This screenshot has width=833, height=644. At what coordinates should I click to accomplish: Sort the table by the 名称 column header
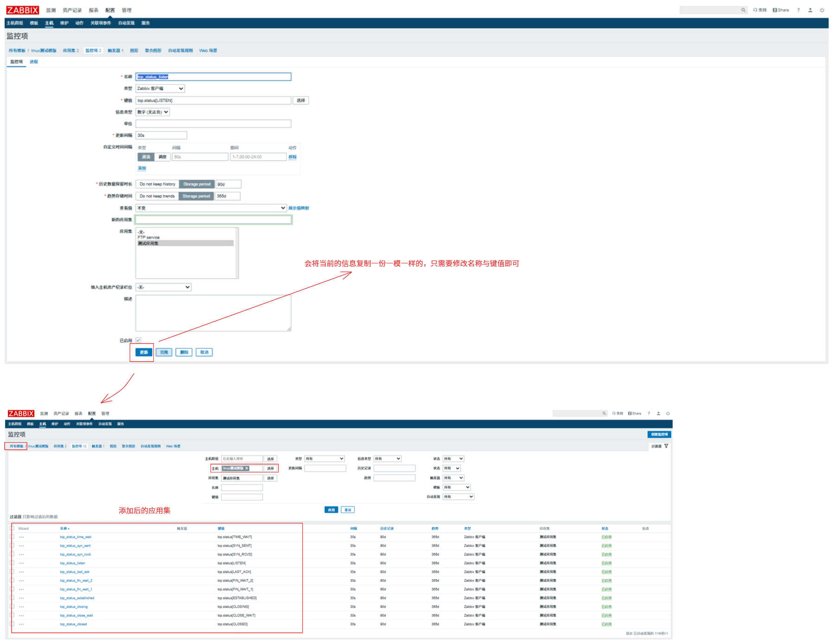[64, 529]
